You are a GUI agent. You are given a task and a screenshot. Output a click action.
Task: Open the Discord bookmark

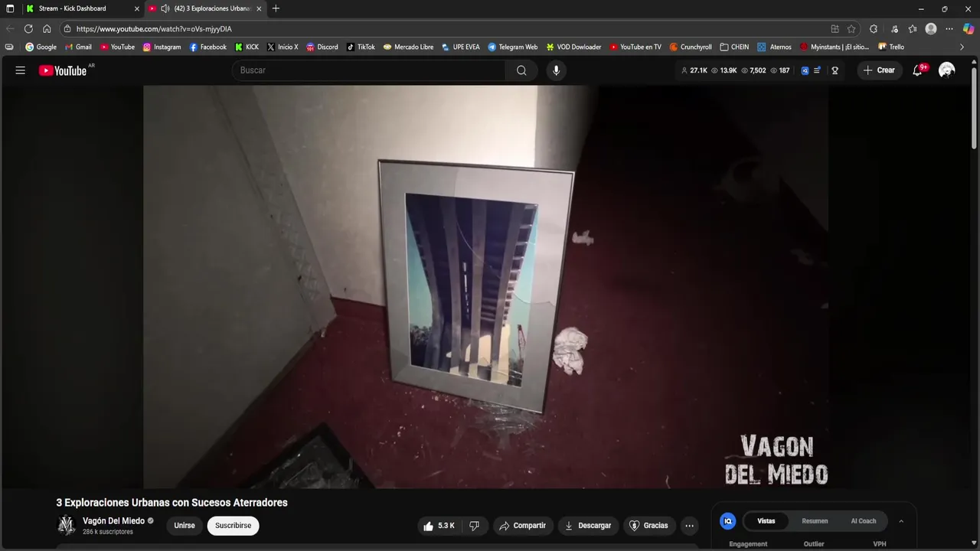322,47
